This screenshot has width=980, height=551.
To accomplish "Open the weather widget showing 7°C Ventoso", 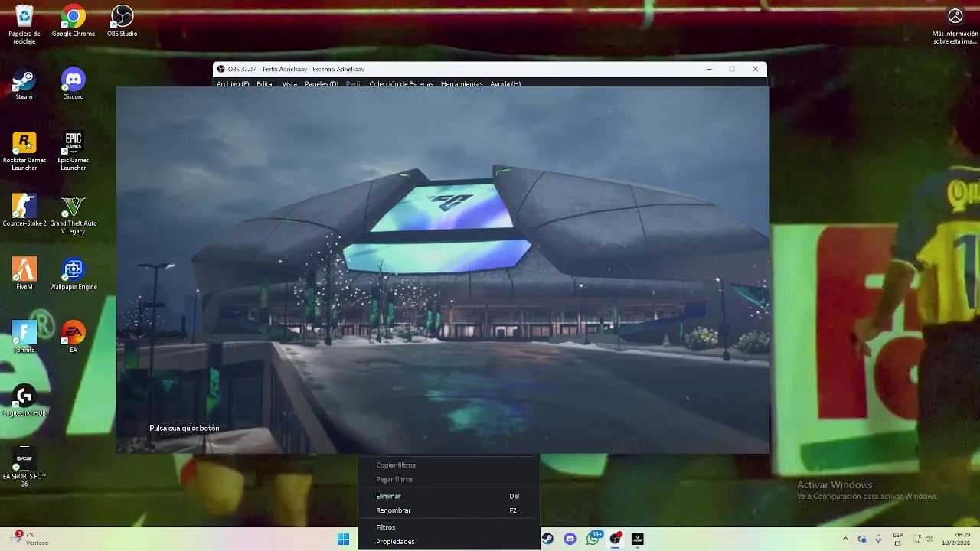I will tap(31, 539).
